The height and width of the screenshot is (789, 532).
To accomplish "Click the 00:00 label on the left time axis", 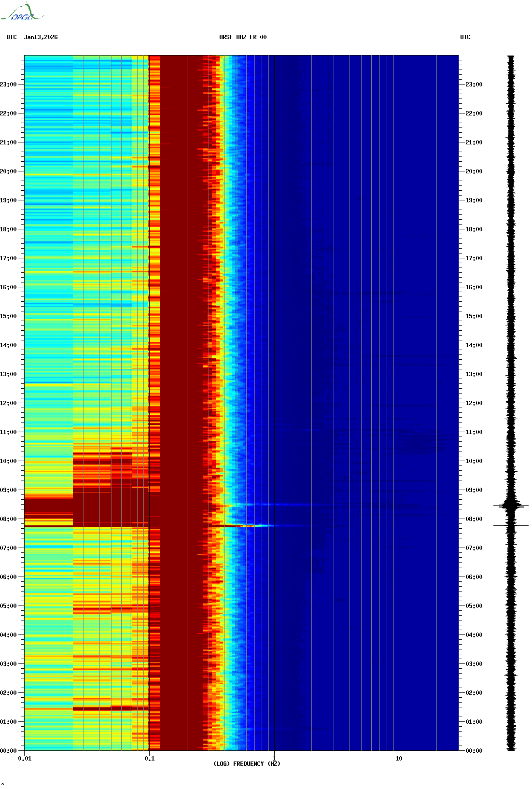I will (x=8, y=751).
